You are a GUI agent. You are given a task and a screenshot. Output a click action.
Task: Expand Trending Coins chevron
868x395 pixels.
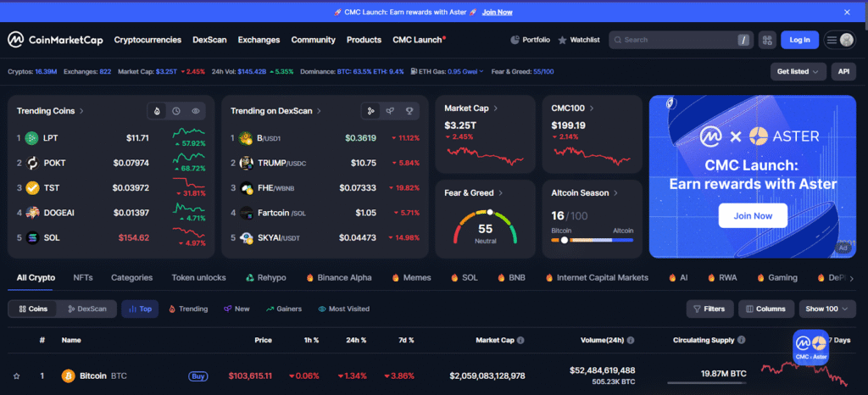81,111
